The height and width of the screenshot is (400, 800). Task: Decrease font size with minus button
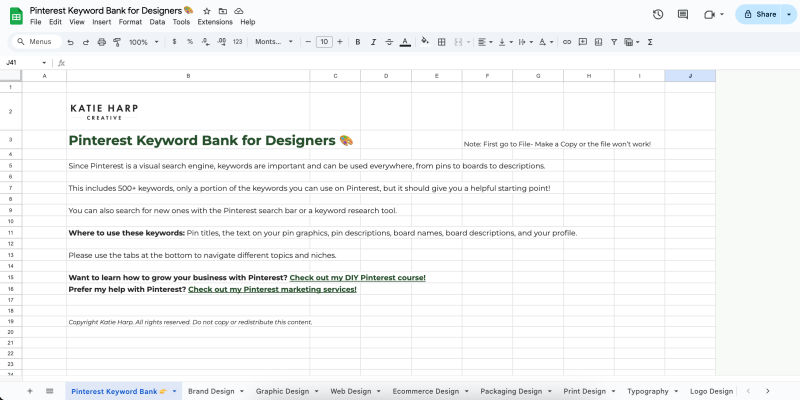[308, 42]
